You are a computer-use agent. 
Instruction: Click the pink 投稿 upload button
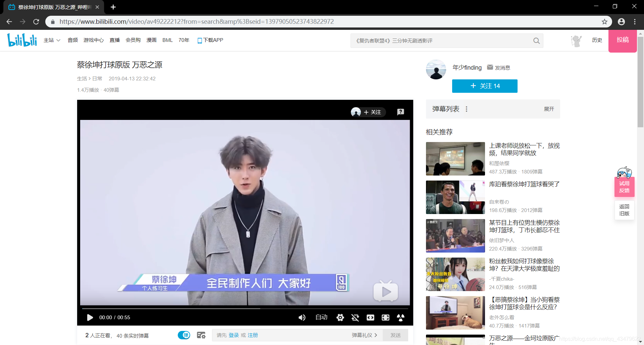[x=623, y=41]
